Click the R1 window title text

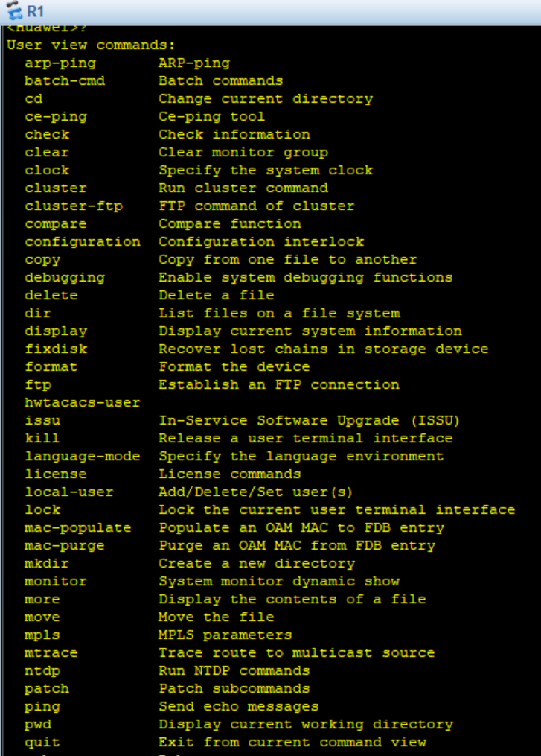pos(35,11)
